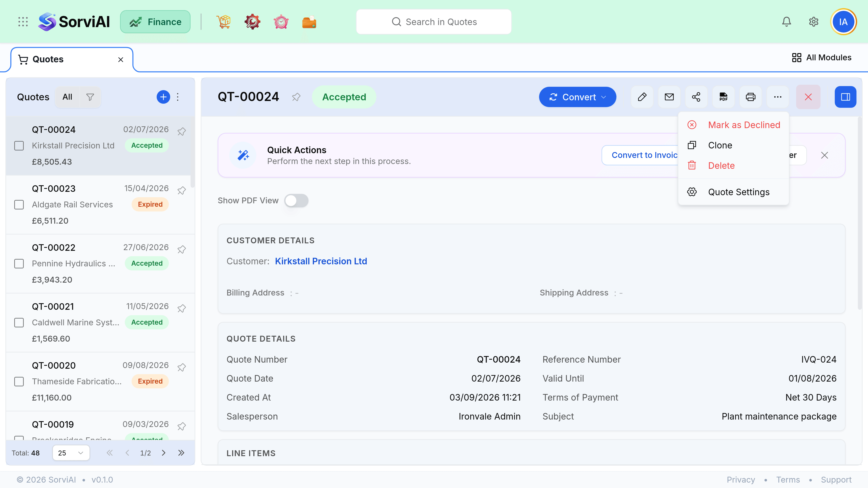Open the page size 25 dropdown
This screenshot has height=488, width=868.
click(x=71, y=453)
